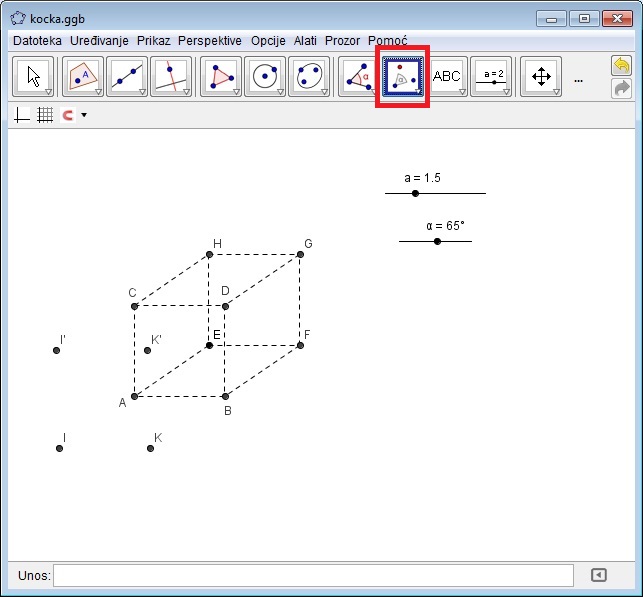Click cube vertex point B
This screenshot has height=597, width=643.
pyautogui.click(x=225, y=396)
